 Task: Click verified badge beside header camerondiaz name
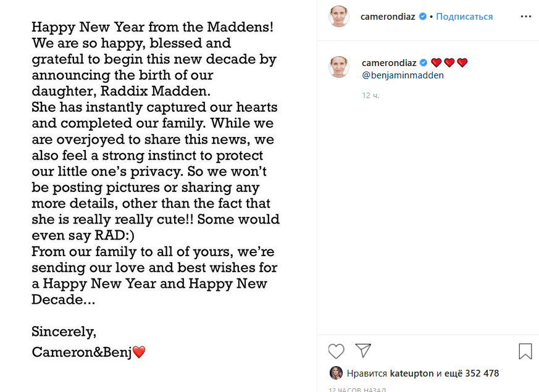(x=423, y=17)
